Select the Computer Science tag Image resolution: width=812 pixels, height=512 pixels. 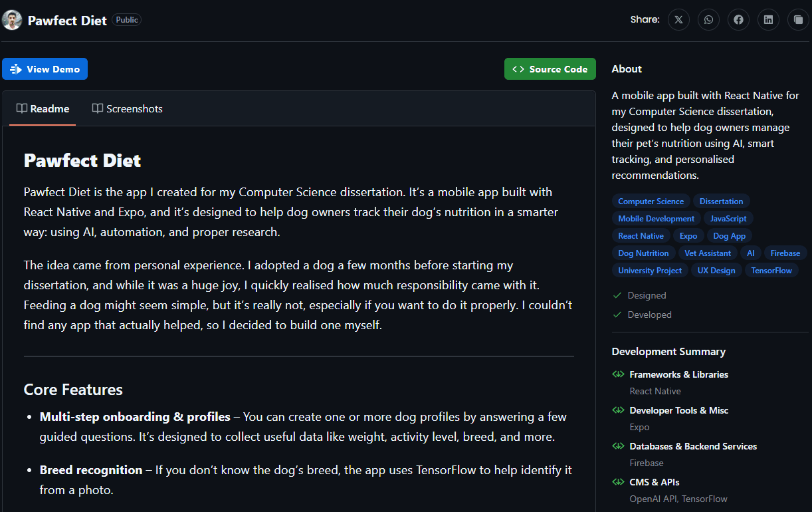tap(651, 201)
